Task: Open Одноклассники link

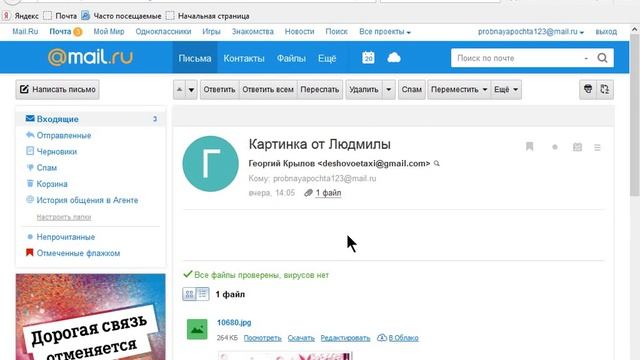Action: tap(163, 31)
